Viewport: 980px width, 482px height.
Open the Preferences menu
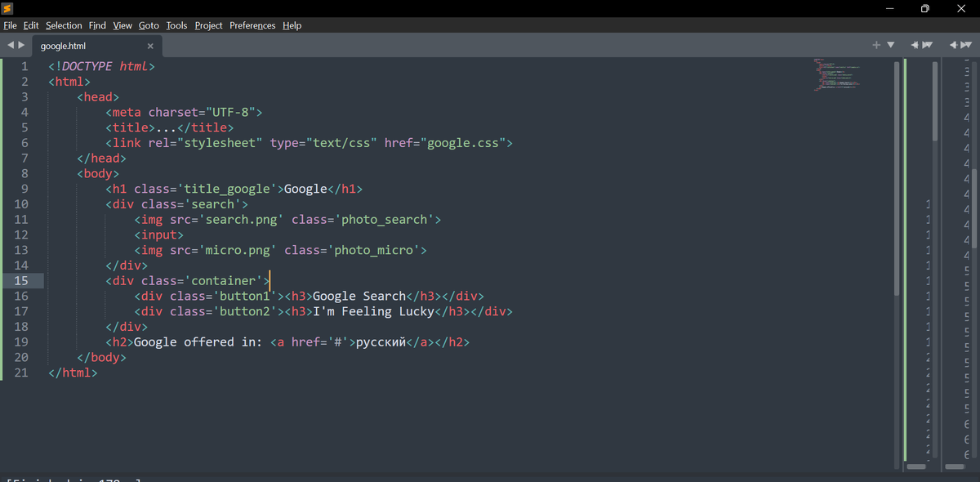click(252, 25)
